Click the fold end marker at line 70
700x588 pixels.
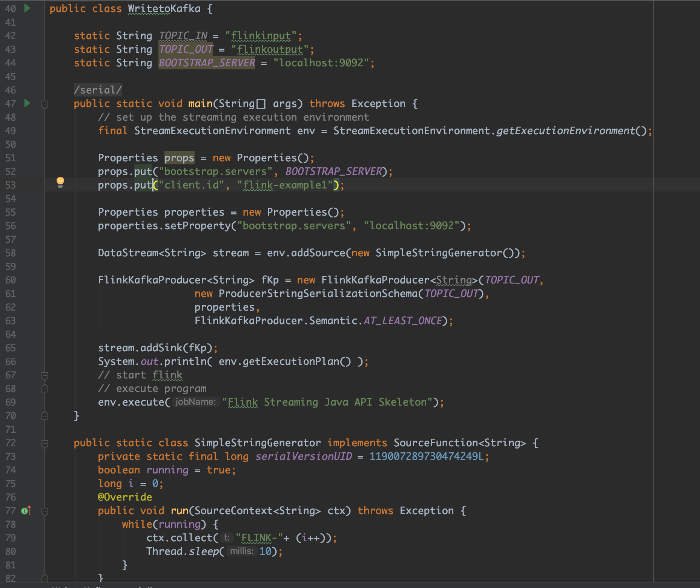[45, 416]
